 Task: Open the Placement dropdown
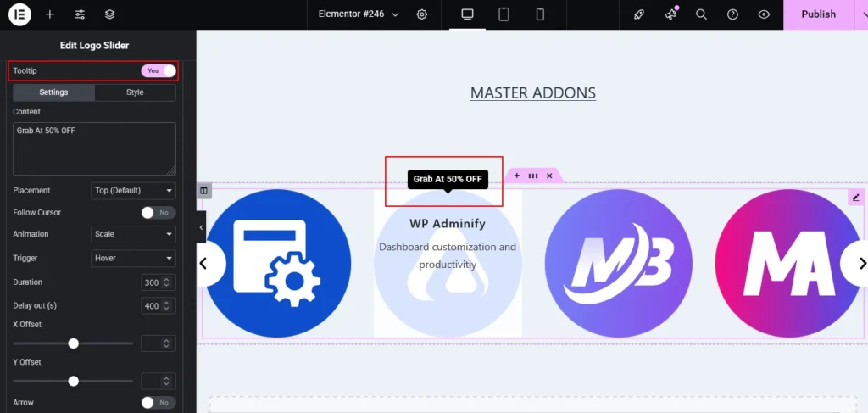coord(133,191)
